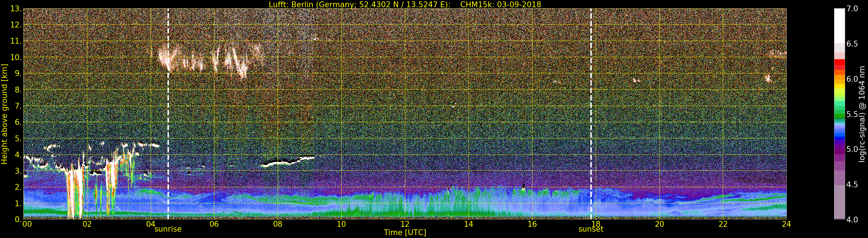The image size is (868, 238).
Task: Click the 'sunset' label below the time axis
Action: (591, 229)
